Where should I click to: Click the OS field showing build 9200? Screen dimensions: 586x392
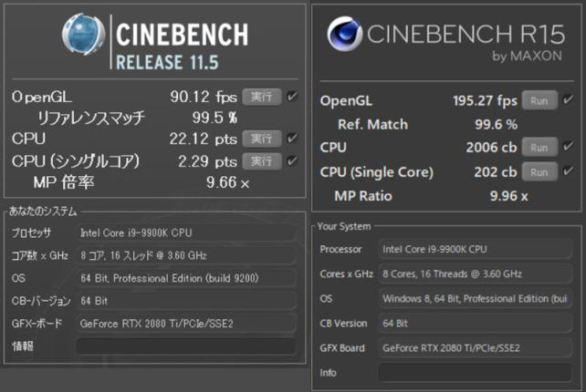185,278
